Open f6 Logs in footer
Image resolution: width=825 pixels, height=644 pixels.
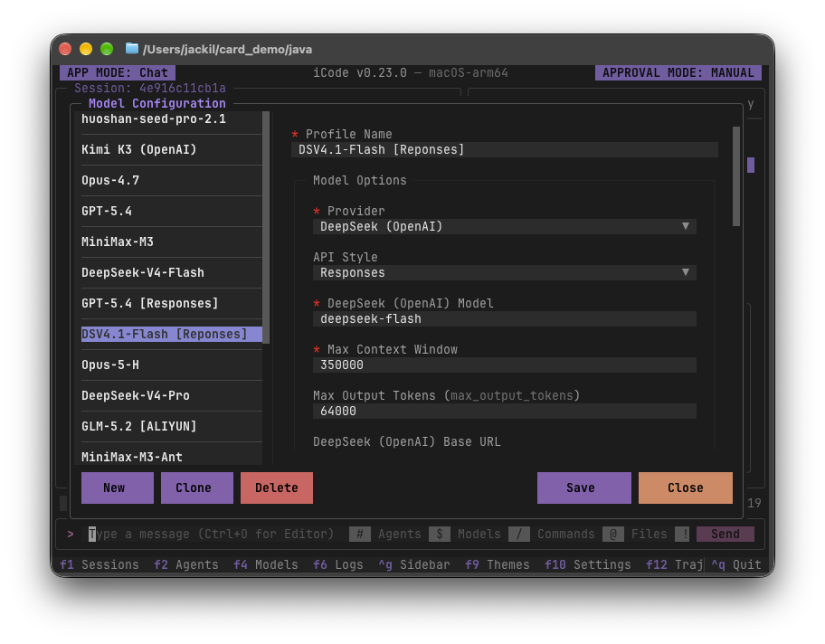click(338, 564)
